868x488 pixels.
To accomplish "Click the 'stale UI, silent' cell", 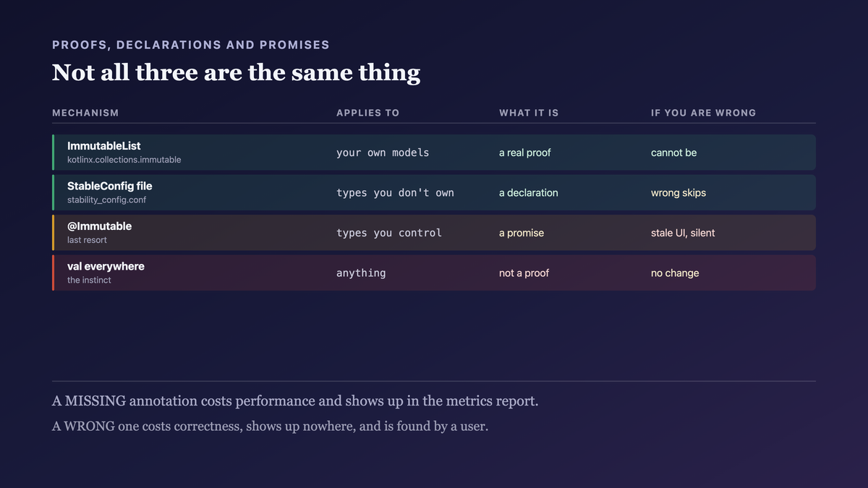I will pos(683,233).
